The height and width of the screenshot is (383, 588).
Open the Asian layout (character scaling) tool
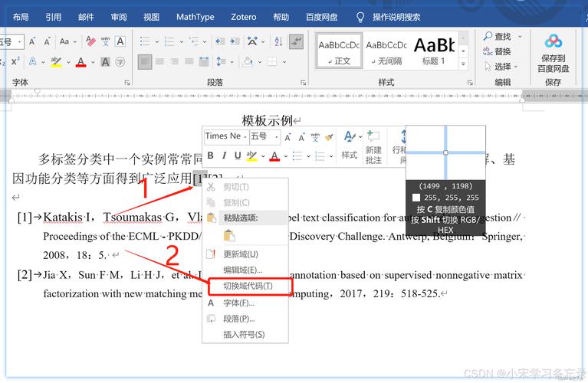[x=252, y=41]
